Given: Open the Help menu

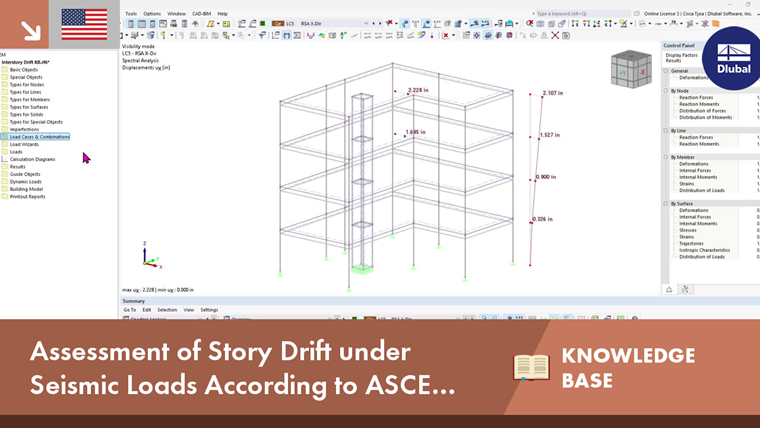Looking at the screenshot, I should 222,14.
